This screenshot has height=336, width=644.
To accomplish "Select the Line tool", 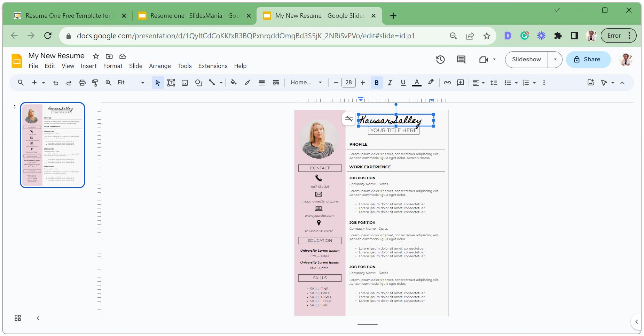I will coord(212,83).
